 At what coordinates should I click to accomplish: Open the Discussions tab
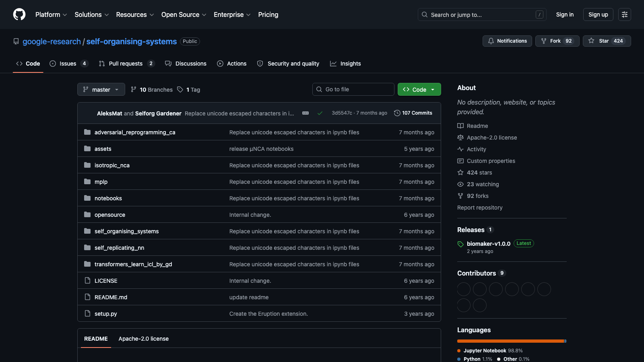(186, 64)
